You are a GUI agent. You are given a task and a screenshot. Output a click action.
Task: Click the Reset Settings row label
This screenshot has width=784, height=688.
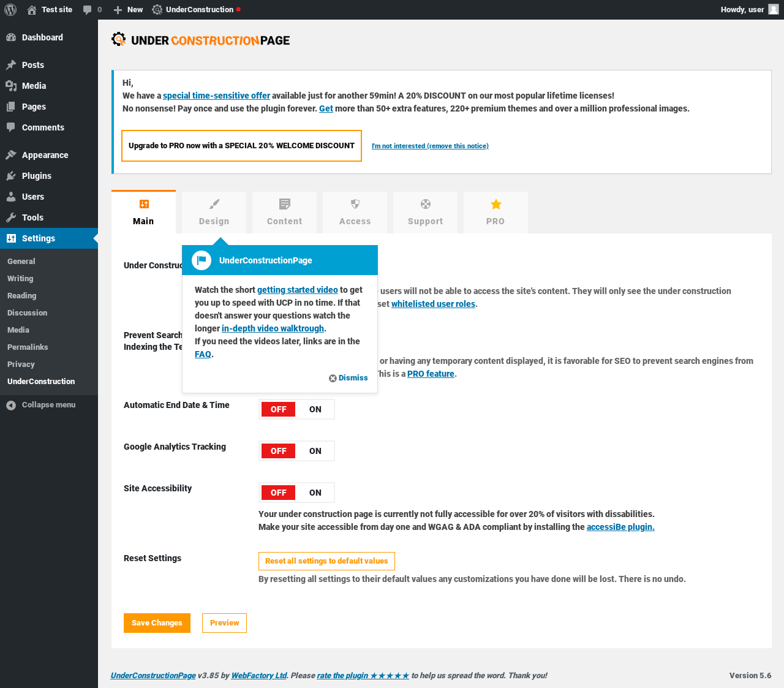click(153, 558)
